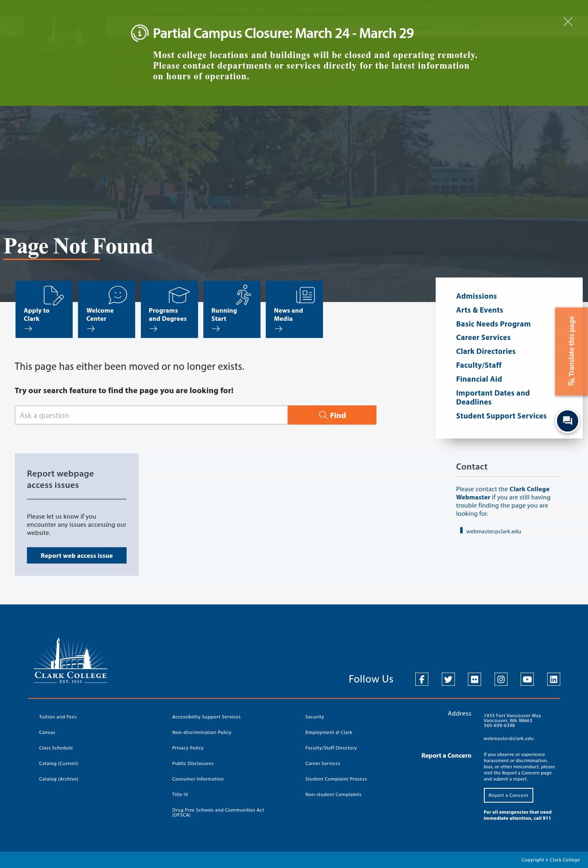The image size is (588, 868).
Task: Visit Clark College YouTube channel
Action: [x=527, y=679]
